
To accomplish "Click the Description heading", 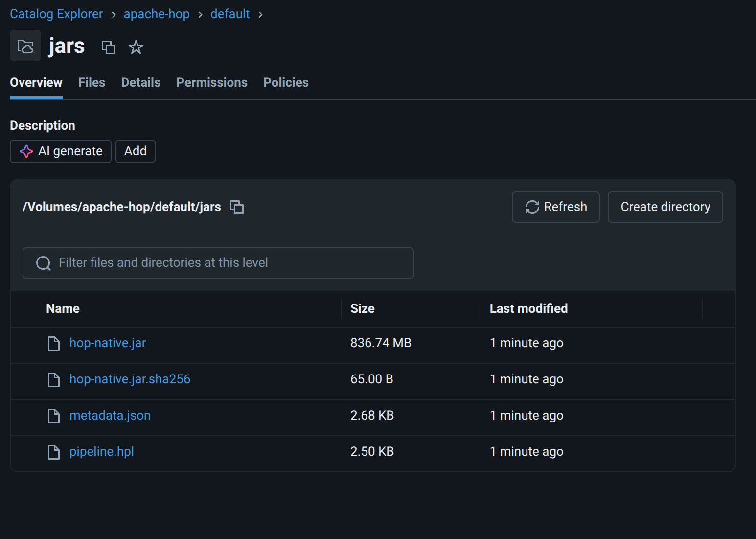I will (x=43, y=125).
